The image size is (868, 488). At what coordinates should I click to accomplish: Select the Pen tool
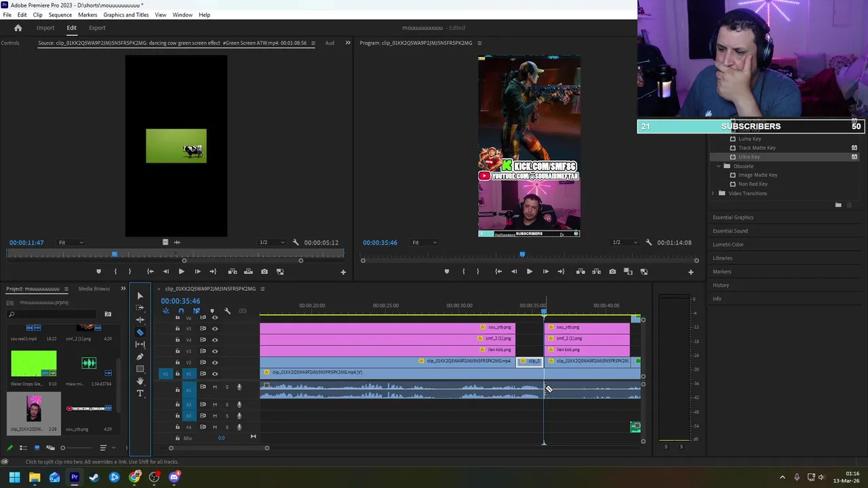tap(140, 357)
